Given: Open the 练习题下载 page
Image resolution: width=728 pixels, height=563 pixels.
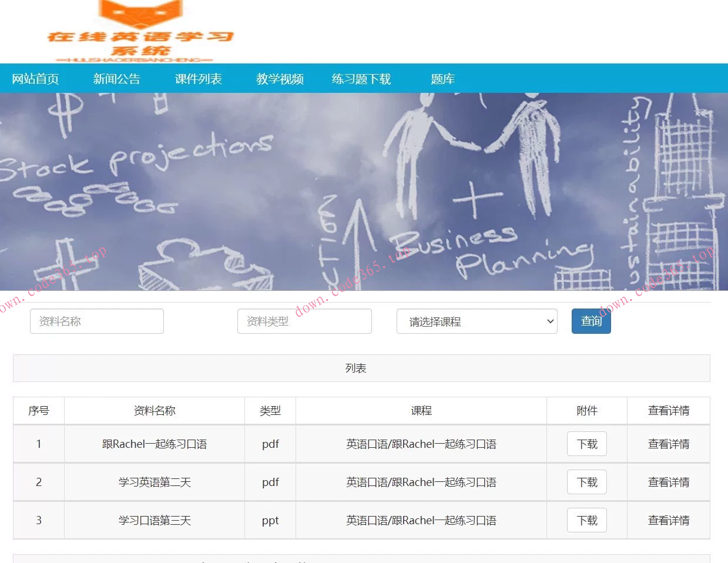Looking at the screenshot, I should coord(361,78).
